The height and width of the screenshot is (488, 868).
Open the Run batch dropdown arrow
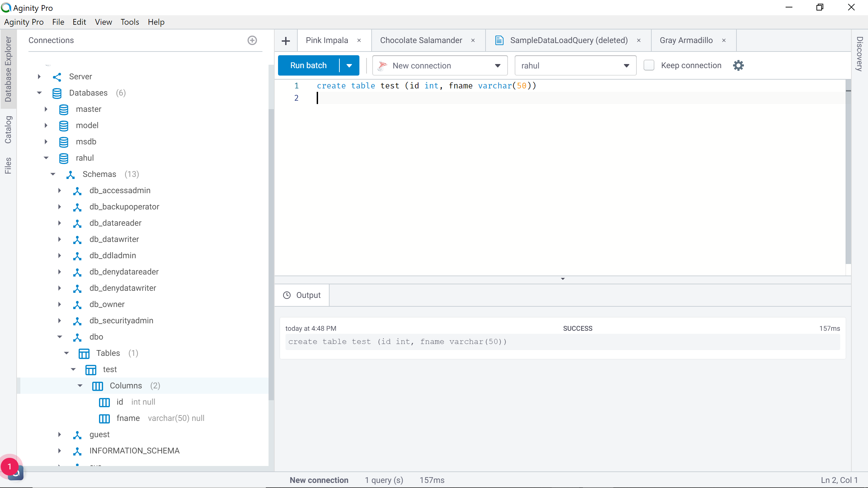point(349,66)
